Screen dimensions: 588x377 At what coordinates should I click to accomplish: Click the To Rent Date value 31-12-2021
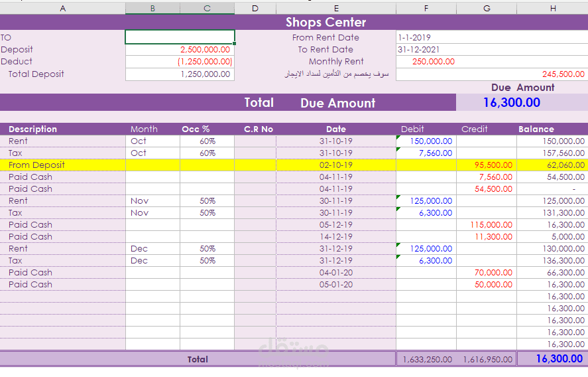[x=492, y=50]
